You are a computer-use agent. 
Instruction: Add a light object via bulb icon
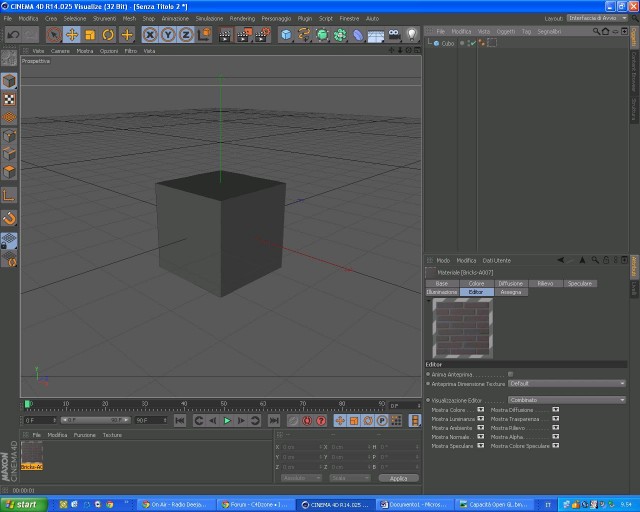coord(411,35)
